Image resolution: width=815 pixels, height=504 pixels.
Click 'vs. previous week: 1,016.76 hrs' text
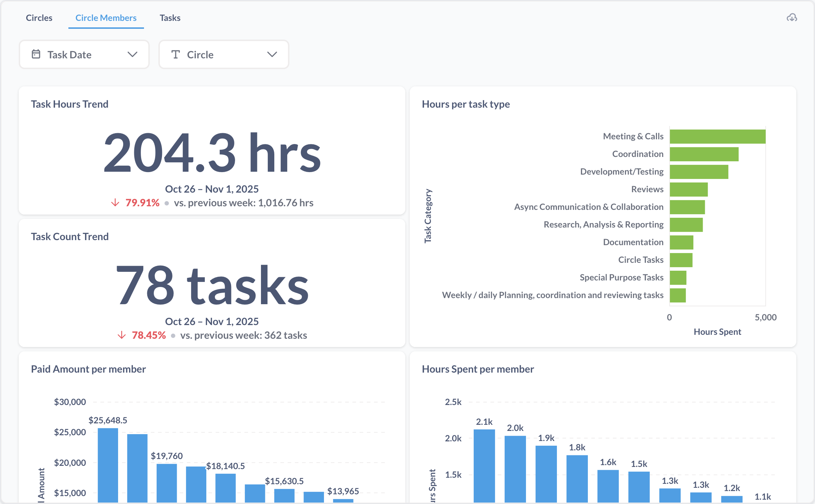tap(244, 203)
